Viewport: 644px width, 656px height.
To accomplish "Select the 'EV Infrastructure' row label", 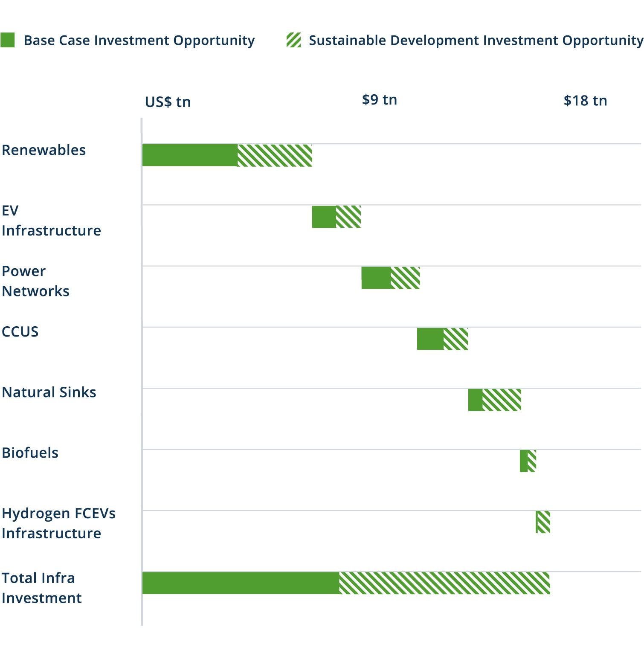I will 51,221.
